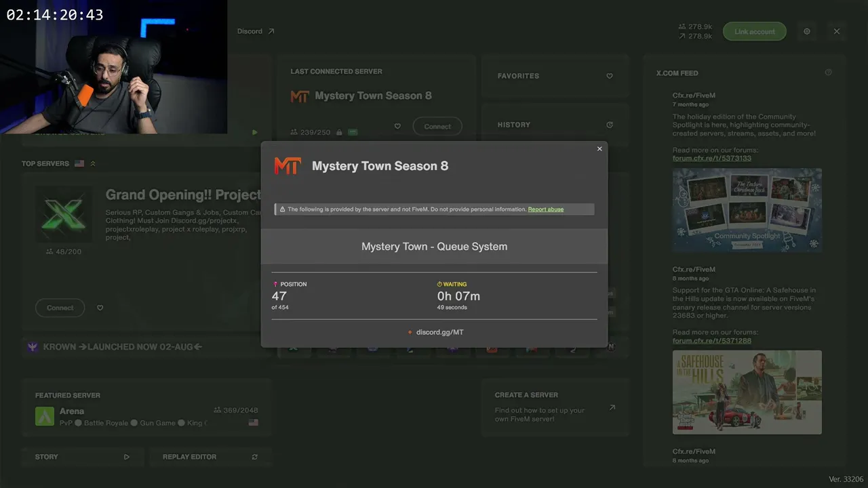Favorite the Grand Opening Project server

(100, 308)
